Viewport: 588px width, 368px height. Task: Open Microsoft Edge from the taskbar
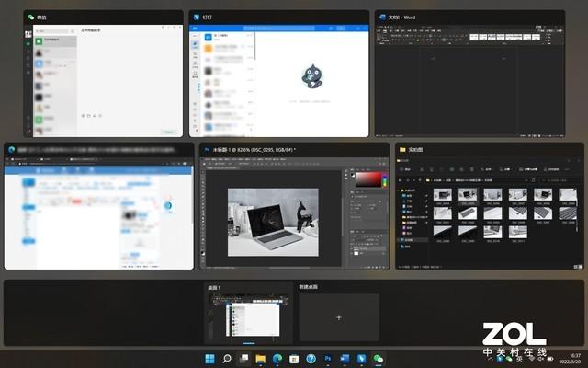(277, 359)
